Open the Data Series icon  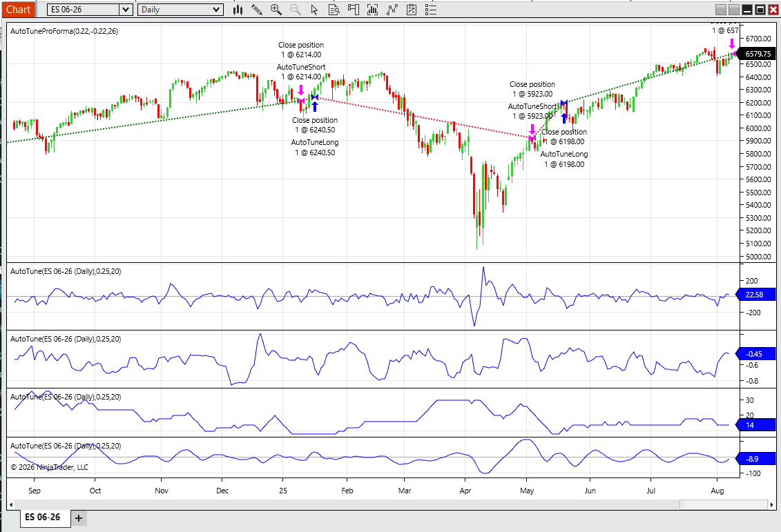click(373, 10)
